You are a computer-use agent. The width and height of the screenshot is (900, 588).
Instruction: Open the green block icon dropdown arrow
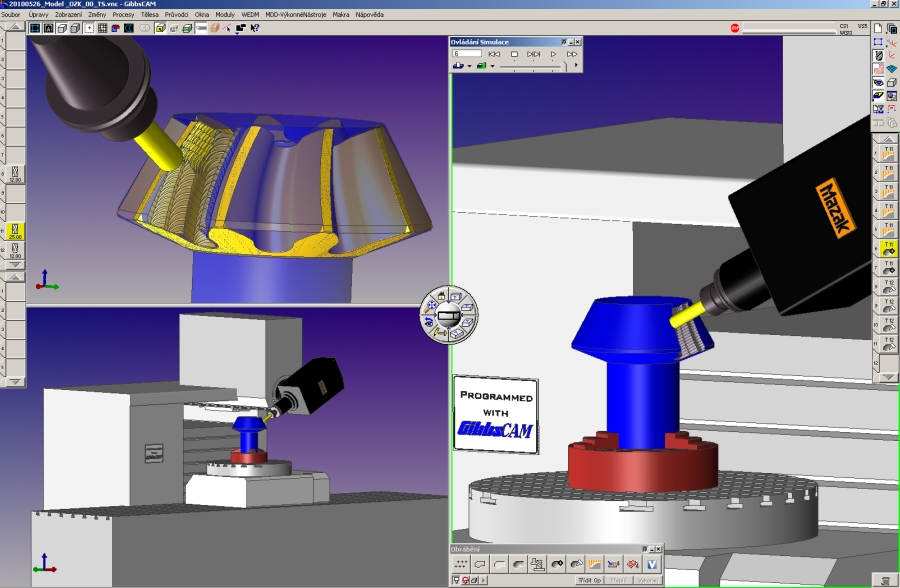tap(492, 66)
